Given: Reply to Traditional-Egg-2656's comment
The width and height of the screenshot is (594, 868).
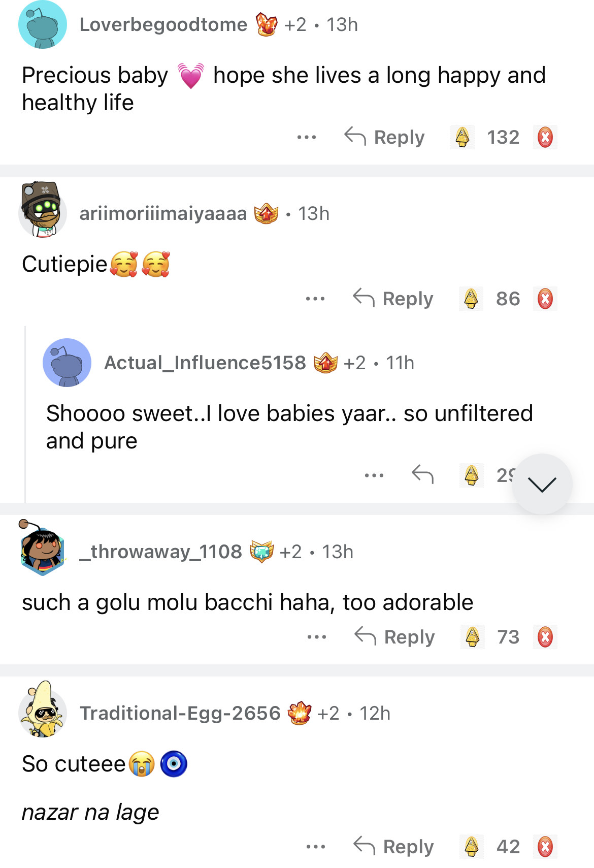Looking at the screenshot, I should pyautogui.click(x=394, y=847).
